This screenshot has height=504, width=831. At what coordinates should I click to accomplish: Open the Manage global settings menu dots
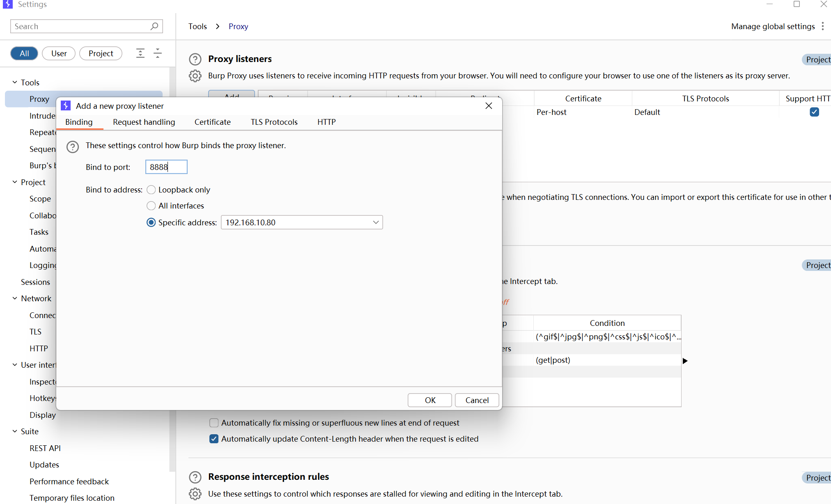click(823, 26)
